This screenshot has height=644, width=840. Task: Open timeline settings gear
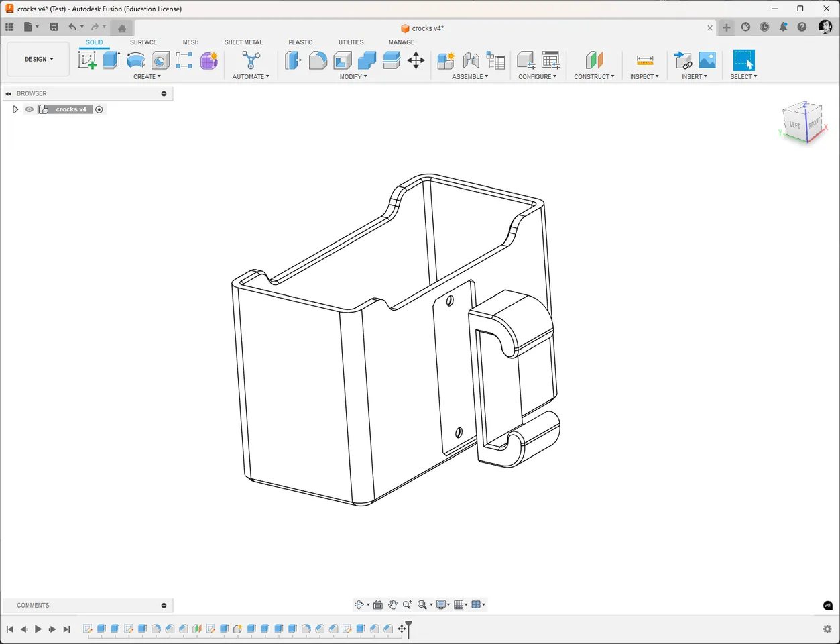coord(827,629)
